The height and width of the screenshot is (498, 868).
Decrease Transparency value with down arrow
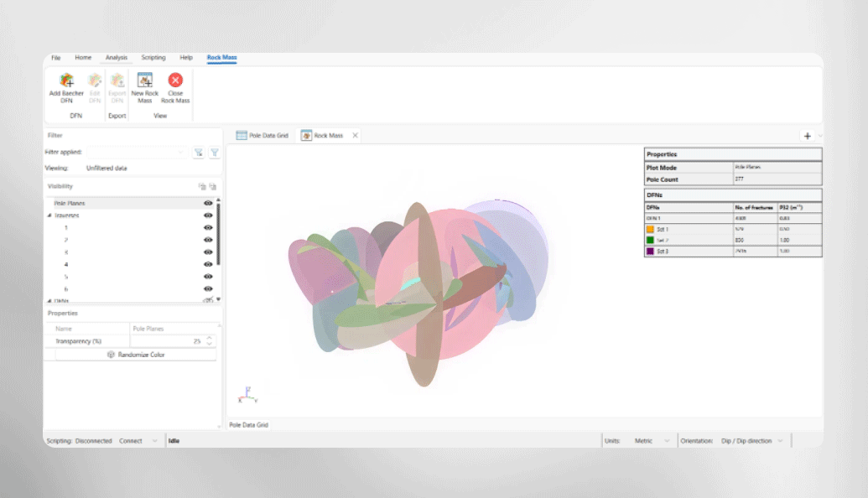tap(210, 345)
